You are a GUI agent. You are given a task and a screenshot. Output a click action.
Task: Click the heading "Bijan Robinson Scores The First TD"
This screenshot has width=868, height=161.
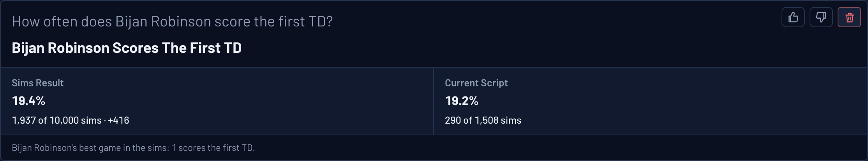point(127,48)
